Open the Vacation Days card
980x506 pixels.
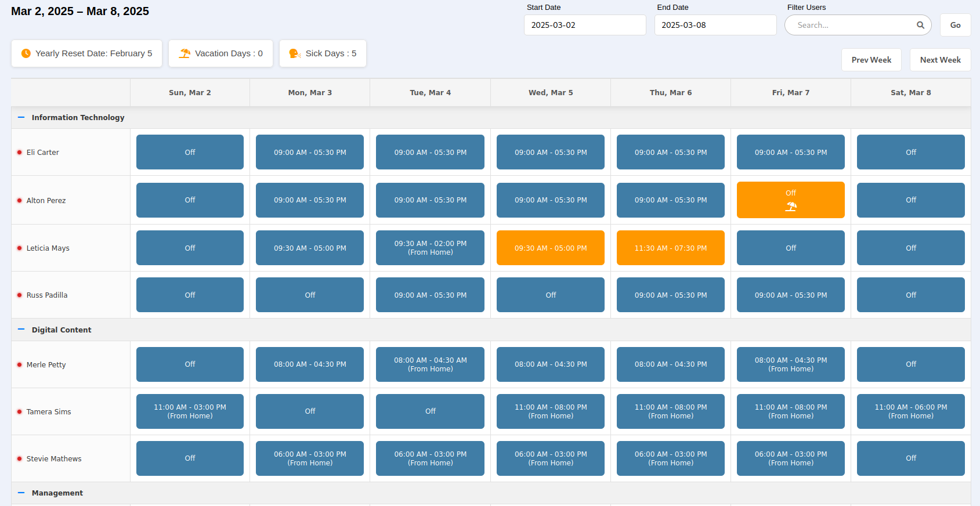[220, 53]
